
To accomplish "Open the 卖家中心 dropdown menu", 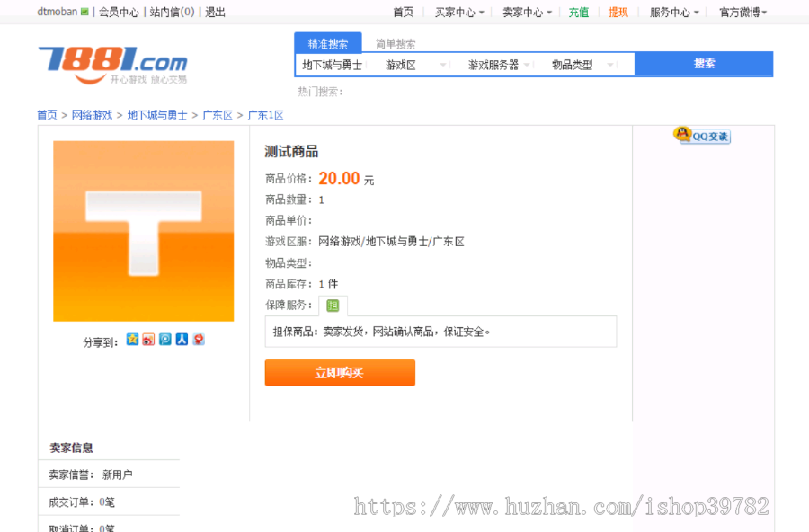I will coord(528,13).
